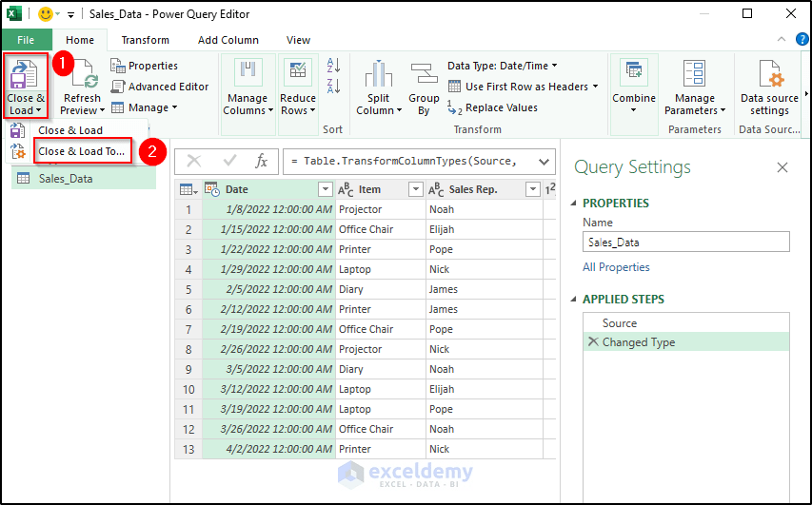Open the Advanced Editor
The height and width of the screenshot is (505, 812).
click(x=160, y=87)
